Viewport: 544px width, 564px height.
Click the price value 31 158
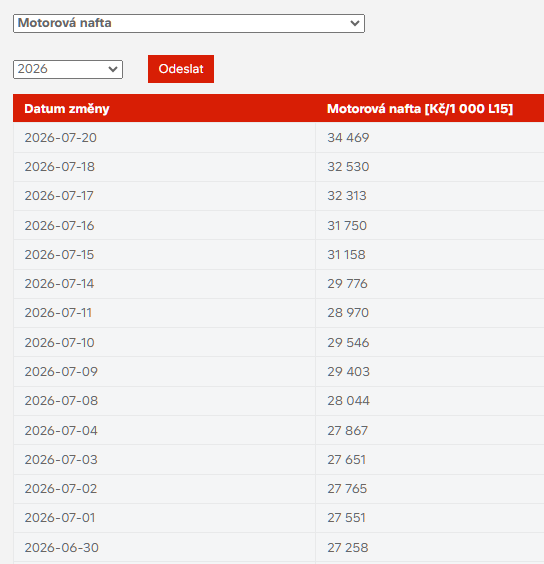tap(346, 255)
